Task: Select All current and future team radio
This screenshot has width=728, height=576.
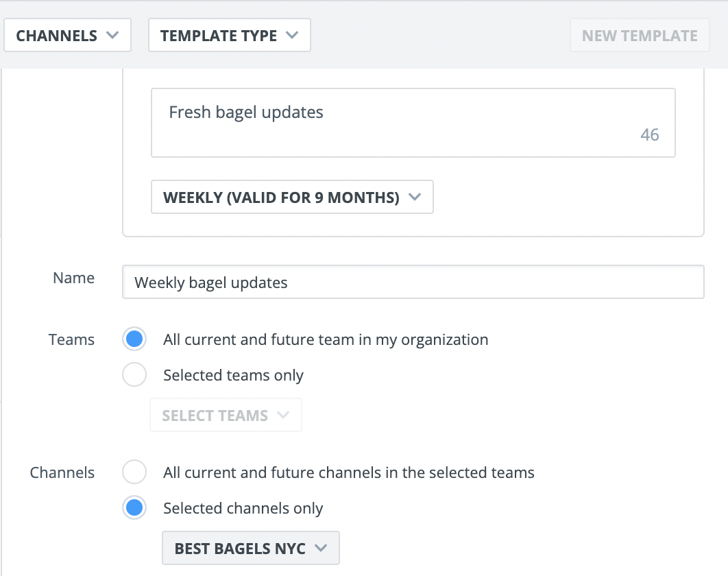Action: [x=134, y=339]
